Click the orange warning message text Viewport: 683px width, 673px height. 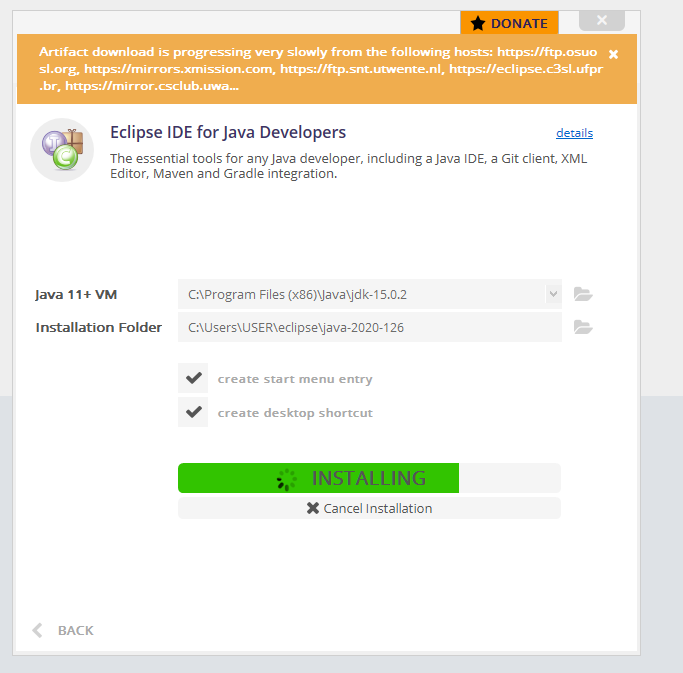(x=321, y=69)
